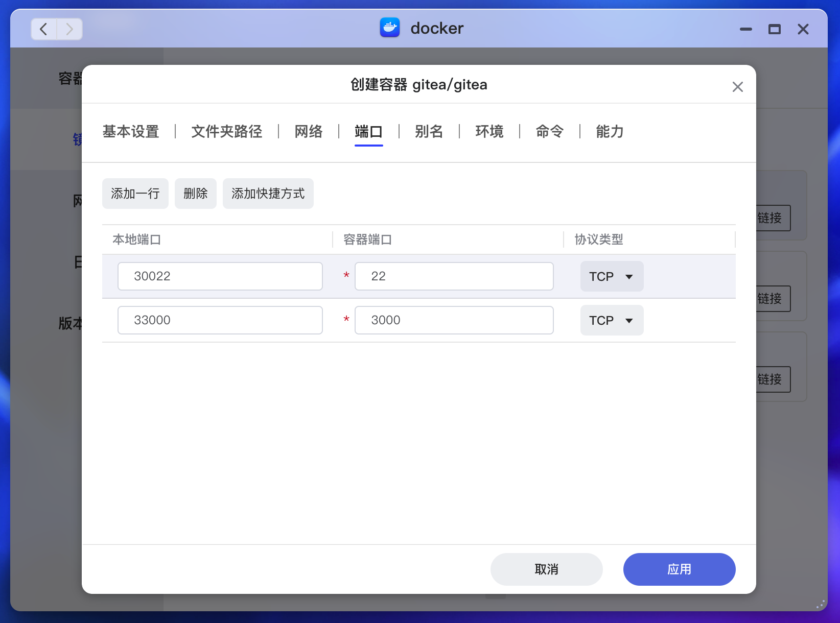Edit local port field 30022

220,276
